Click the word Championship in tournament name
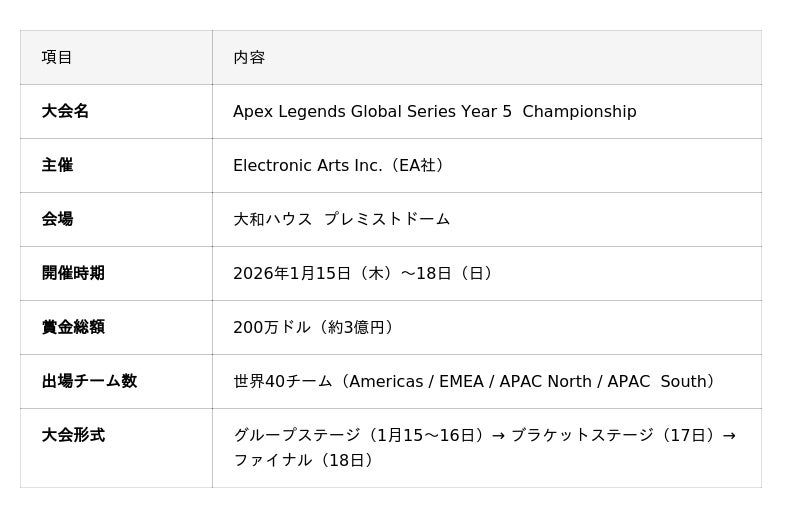Viewport: 800px width, 518px height. (x=579, y=111)
